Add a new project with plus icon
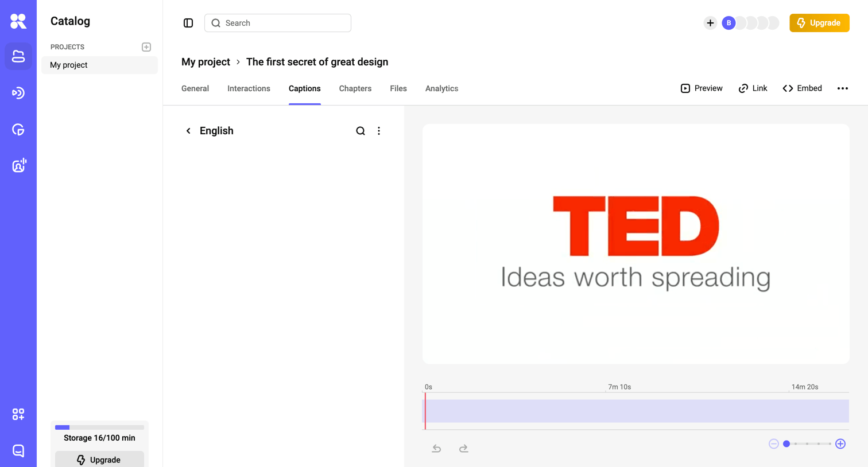 [x=146, y=47]
